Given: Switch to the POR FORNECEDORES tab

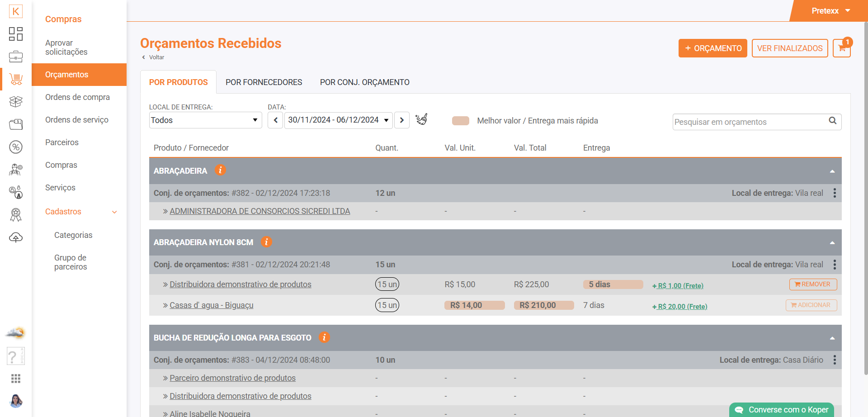Looking at the screenshot, I should click(264, 82).
